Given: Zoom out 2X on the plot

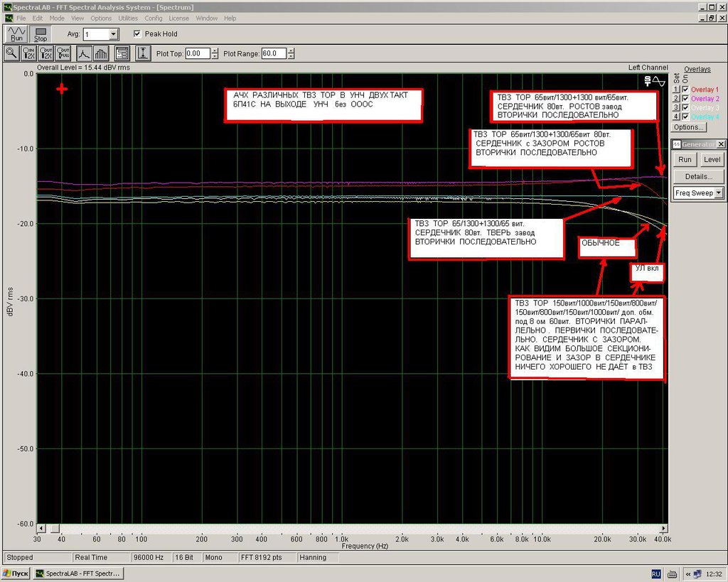Looking at the screenshot, I should [x=45, y=53].
